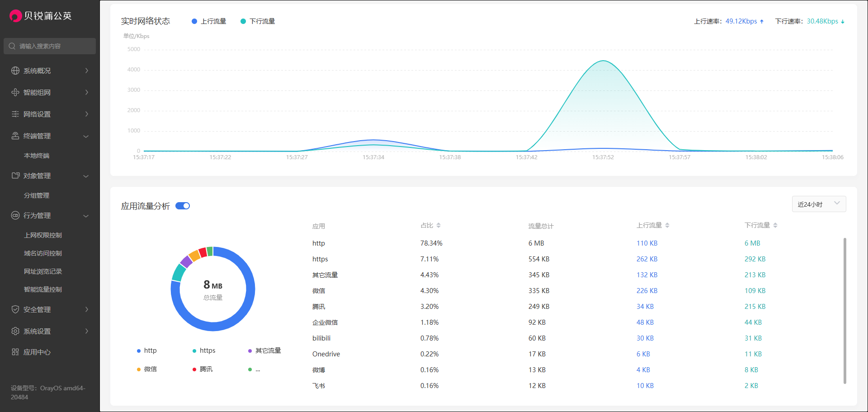Sort by 上行流量 column sort icon
The height and width of the screenshot is (412, 868).
[667, 225]
